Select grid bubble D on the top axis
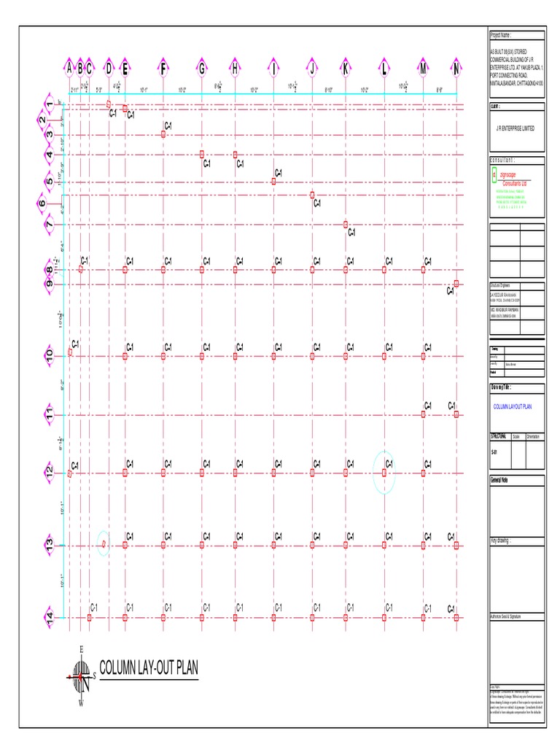Screen dimensions: 560x747 tap(109, 69)
